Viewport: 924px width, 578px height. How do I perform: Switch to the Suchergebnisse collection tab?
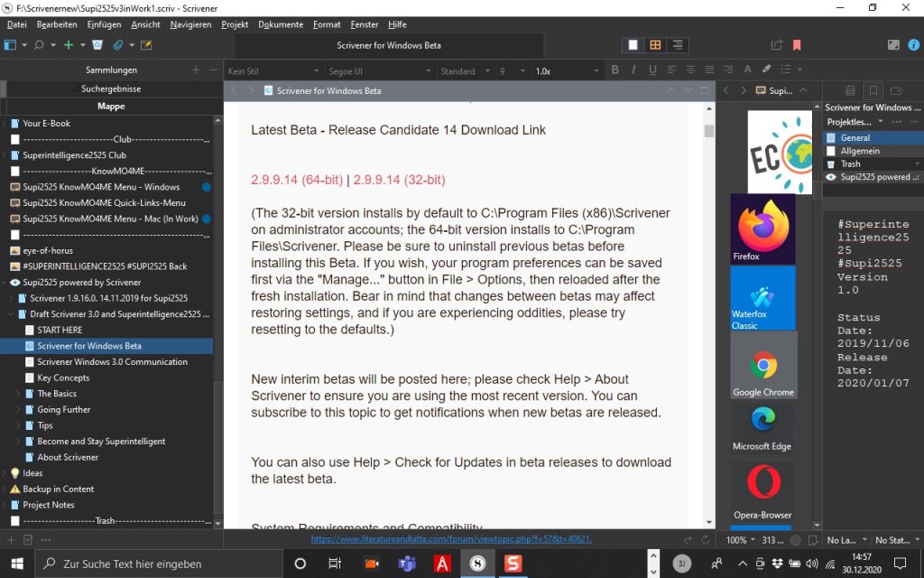[x=111, y=89]
